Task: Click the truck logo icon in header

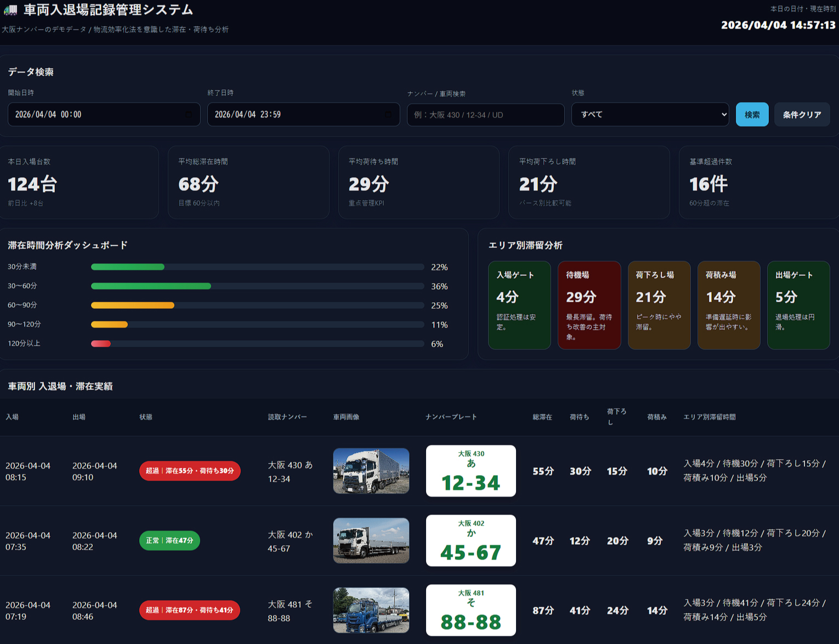Action: pos(10,10)
